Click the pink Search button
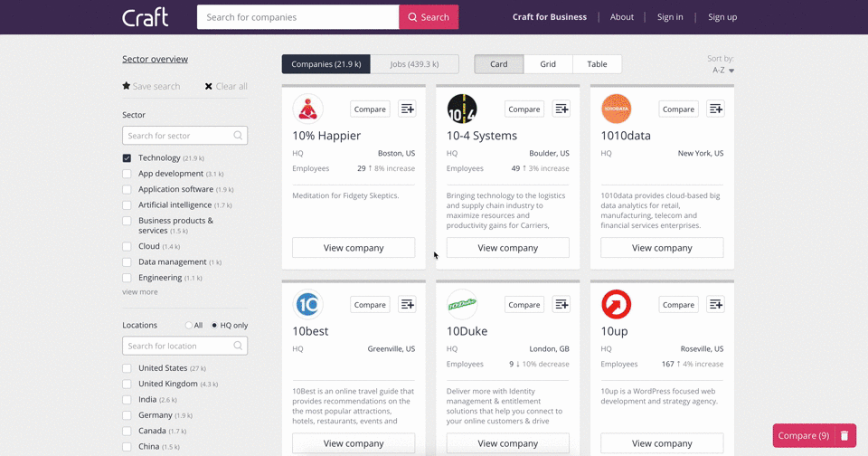Image resolution: width=868 pixels, height=456 pixels. click(x=429, y=17)
